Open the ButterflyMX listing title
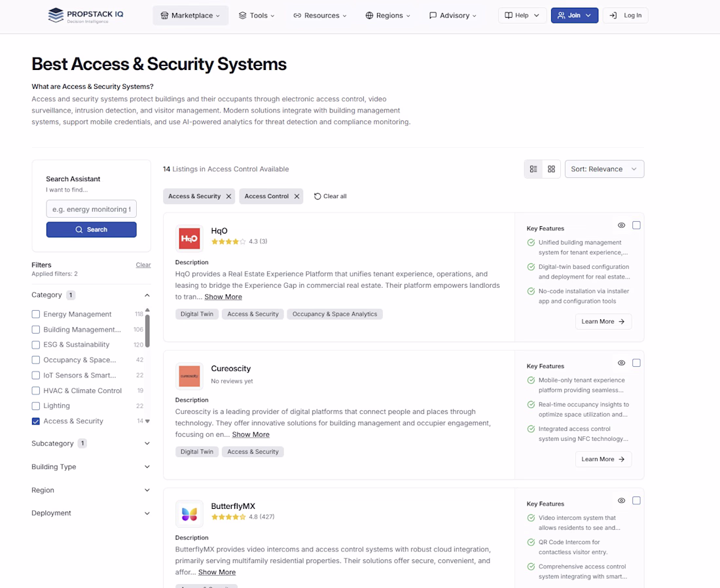The image size is (720, 588). tap(233, 506)
